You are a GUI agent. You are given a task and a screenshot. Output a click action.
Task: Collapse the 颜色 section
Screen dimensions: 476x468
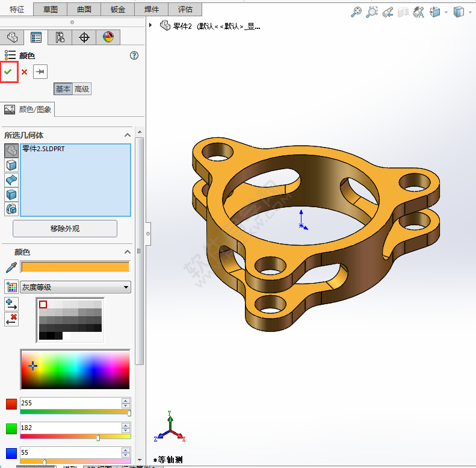coord(128,252)
